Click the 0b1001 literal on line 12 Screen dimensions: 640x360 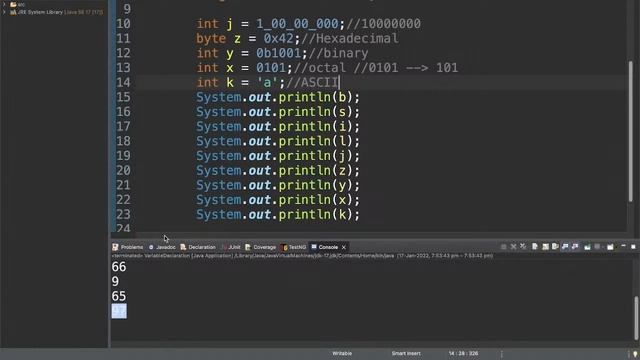click(279, 53)
